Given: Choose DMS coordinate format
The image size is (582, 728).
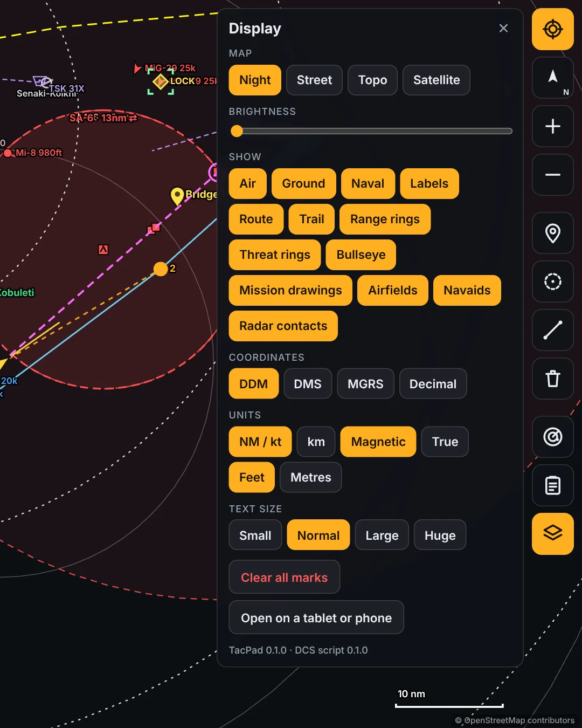Looking at the screenshot, I should 308,383.
